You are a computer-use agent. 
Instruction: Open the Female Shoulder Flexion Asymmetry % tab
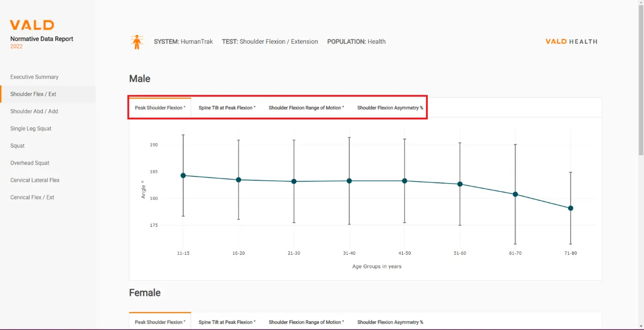pyautogui.click(x=390, y=322)
